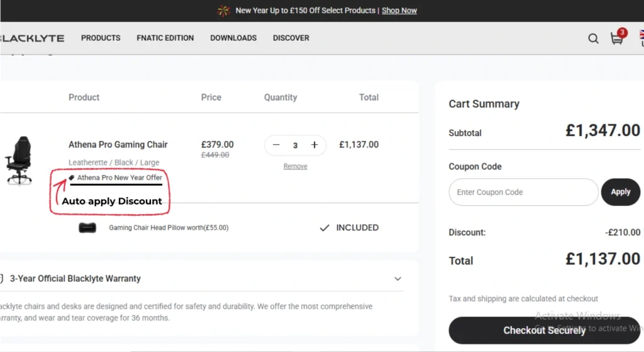Follow the Shop Now link
The width and height of the screenshot is (644, 352).
click(399, 11)
